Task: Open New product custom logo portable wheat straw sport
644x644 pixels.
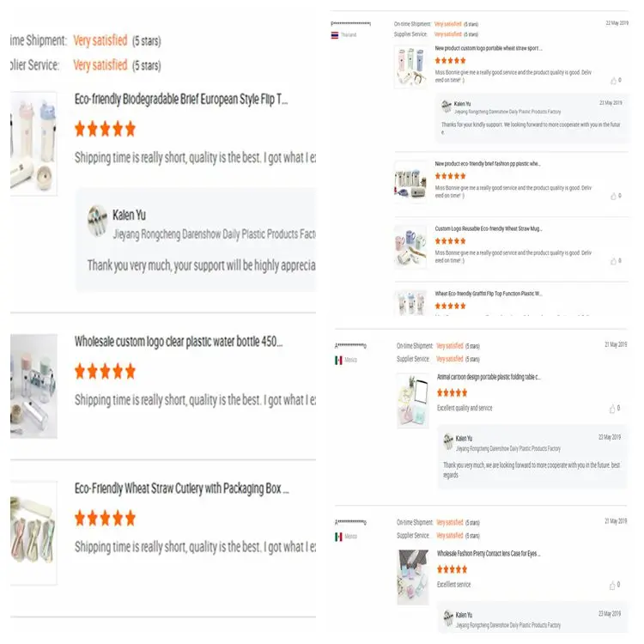Action: (x=489, y=48)
